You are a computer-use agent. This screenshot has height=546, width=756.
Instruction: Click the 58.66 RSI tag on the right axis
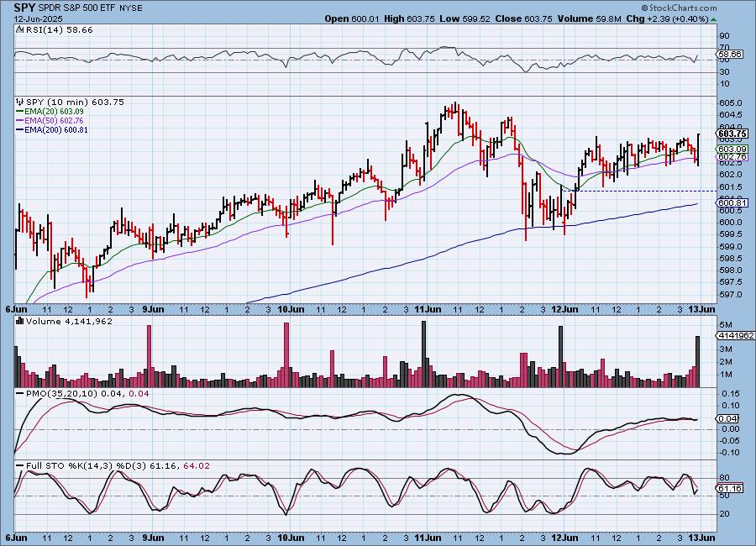pos(731,55)
